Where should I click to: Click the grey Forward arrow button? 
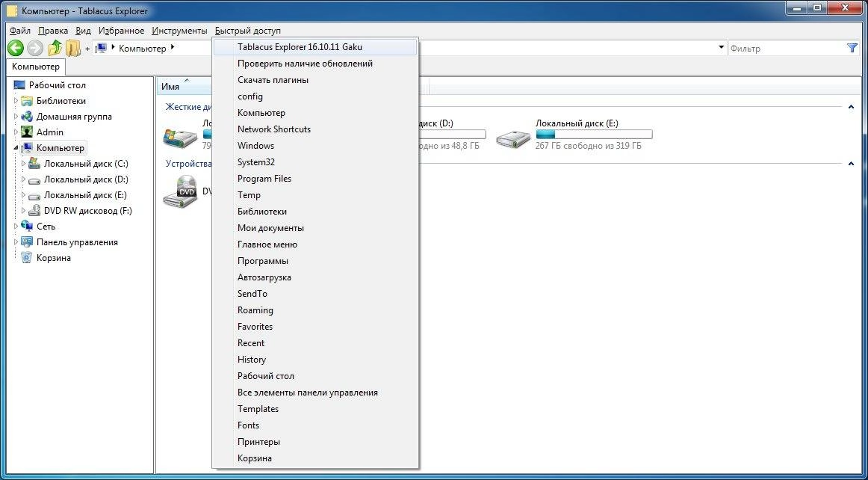coord(35,48)
